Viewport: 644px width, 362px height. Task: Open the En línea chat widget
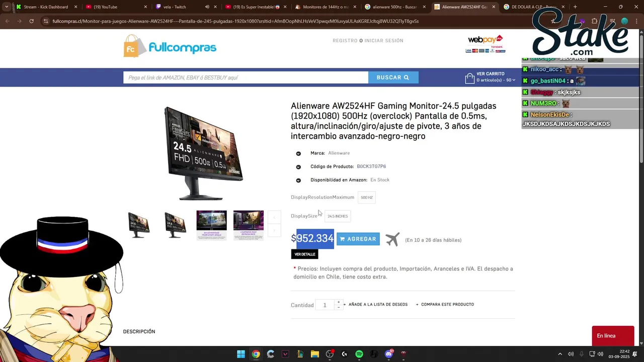[x=613, y=336]
